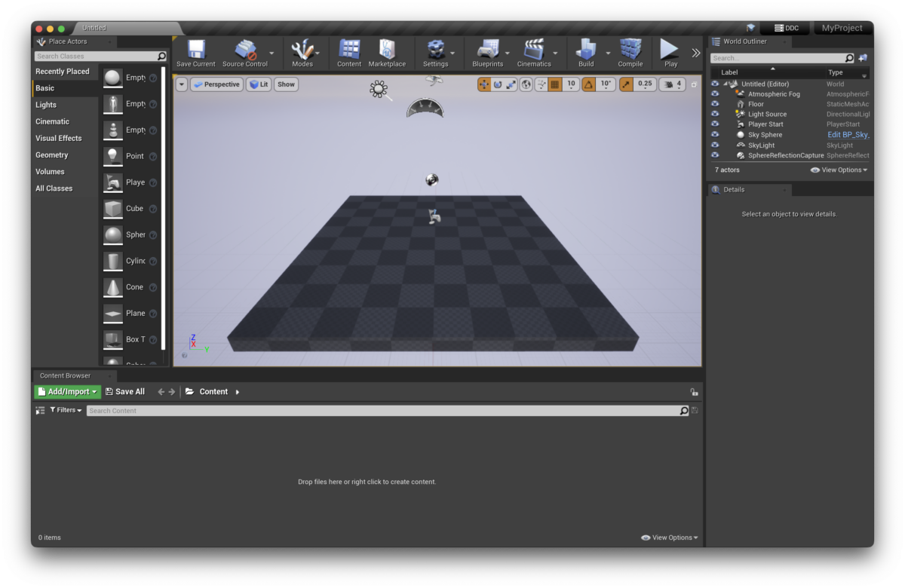Open Source Control from the toolbar
The width and height of the screenshot is (905, 588).
245,53
